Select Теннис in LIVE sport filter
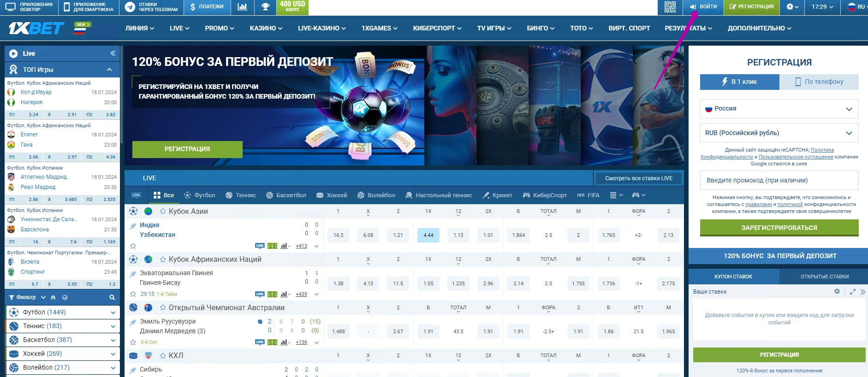 pos(241,195)
